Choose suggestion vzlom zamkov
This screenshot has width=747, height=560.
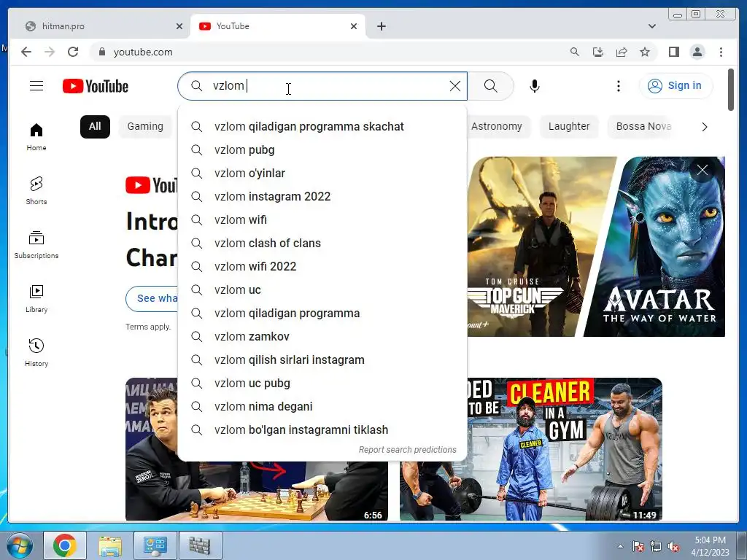[322, 336]
